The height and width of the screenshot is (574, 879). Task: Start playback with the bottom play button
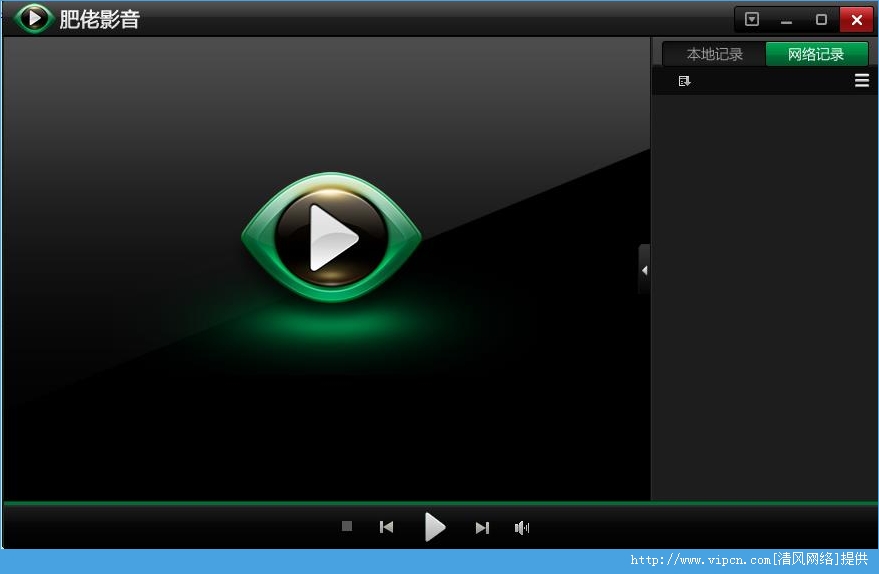(434, 527)
